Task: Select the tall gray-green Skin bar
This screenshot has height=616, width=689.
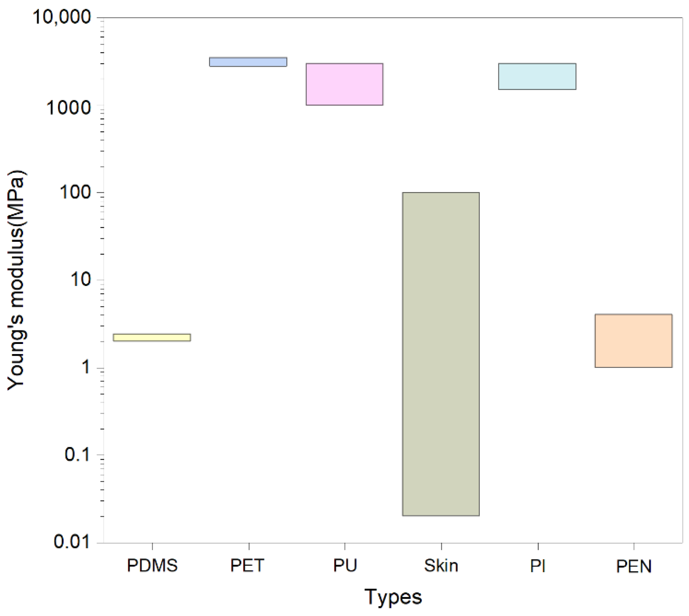Action: coord(441,354)
